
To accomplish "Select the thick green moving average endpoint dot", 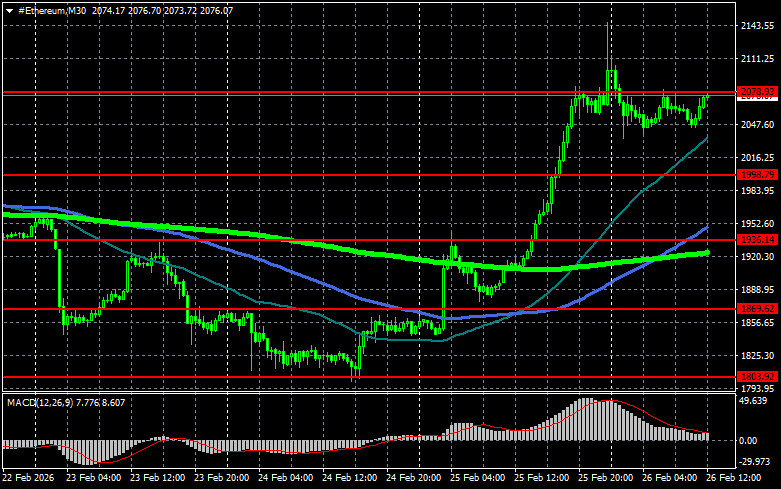I will click(x=707, y=253).
